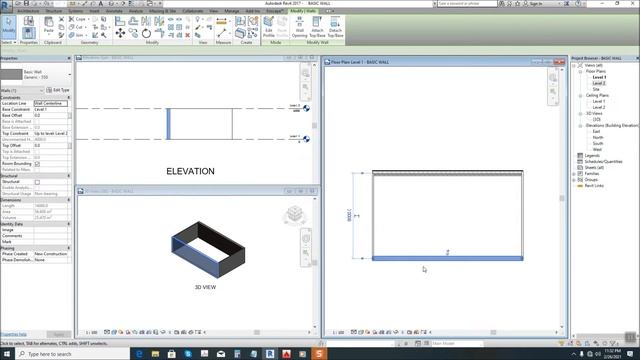This screenshot has height=360, width=640.
Task: Click the Top Constraint value cell
Action: (x=50, y=133)
